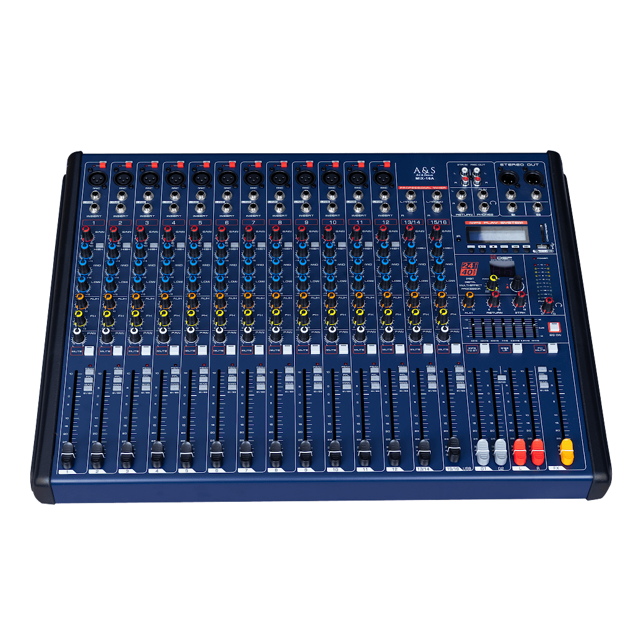The width and height of the screenshot is (644, 644).
Task: Click the channel 9 white PAN knob
Action: click(x=301, y=335)
